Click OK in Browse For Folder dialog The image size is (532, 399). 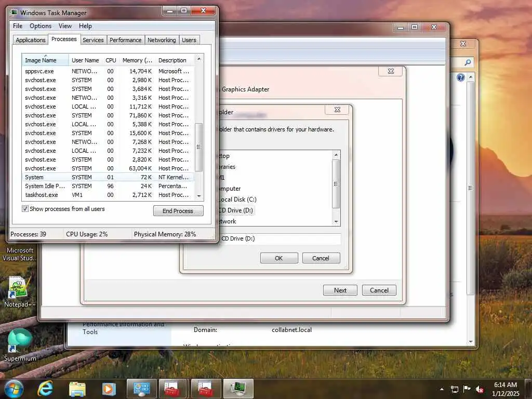(279, 258)
